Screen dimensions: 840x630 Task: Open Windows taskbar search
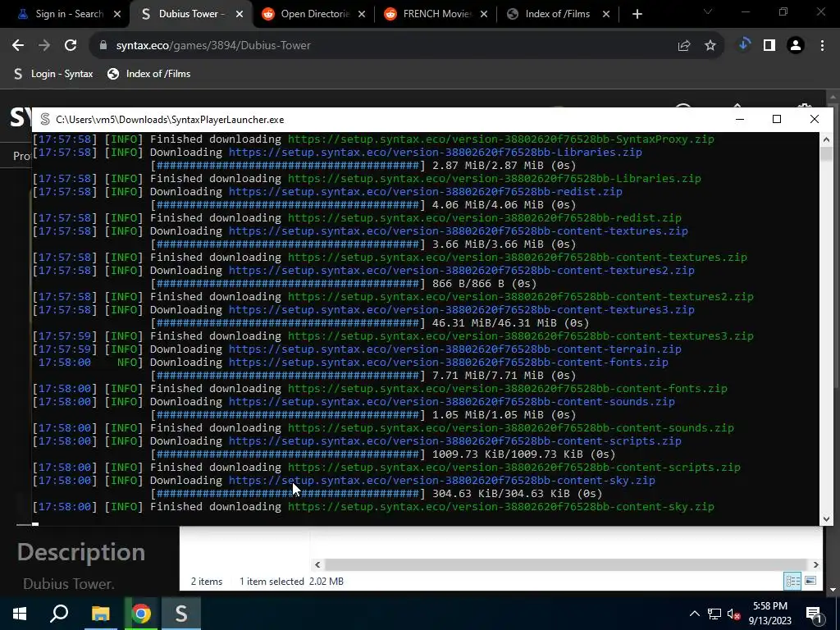[59, 614]
